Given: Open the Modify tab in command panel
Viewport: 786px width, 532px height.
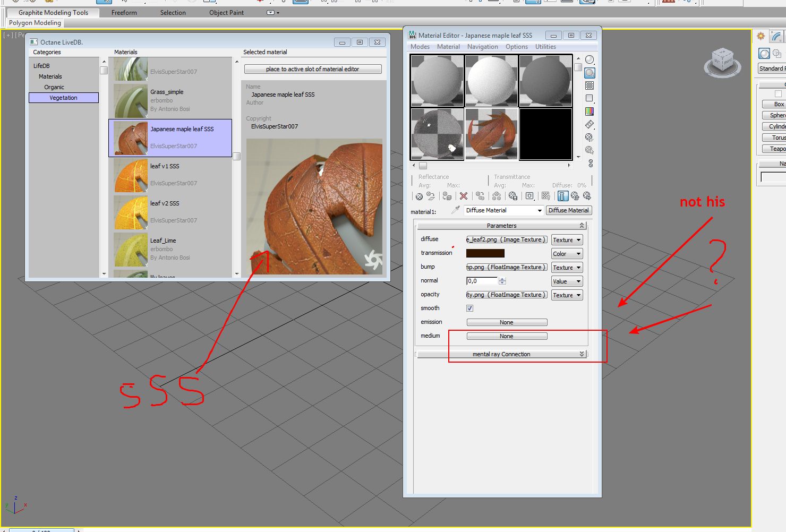Looking at the screenshot, I should (776, 36).
